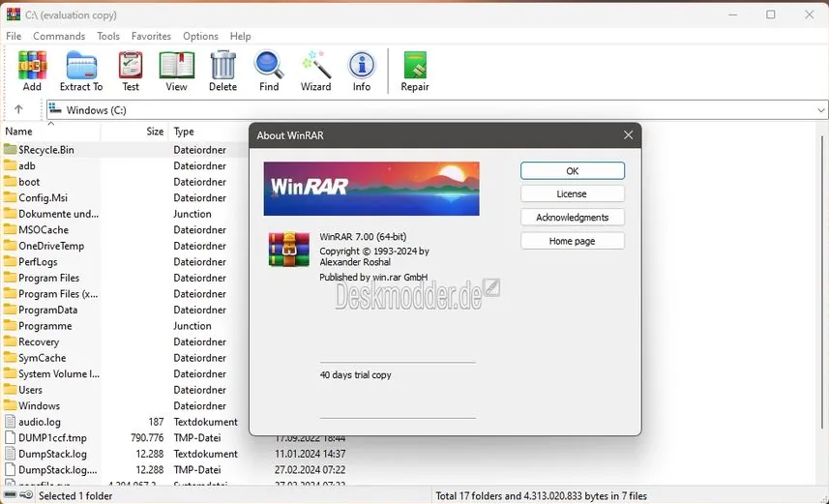Open the View toolbar icon

[x=176, y=72]
